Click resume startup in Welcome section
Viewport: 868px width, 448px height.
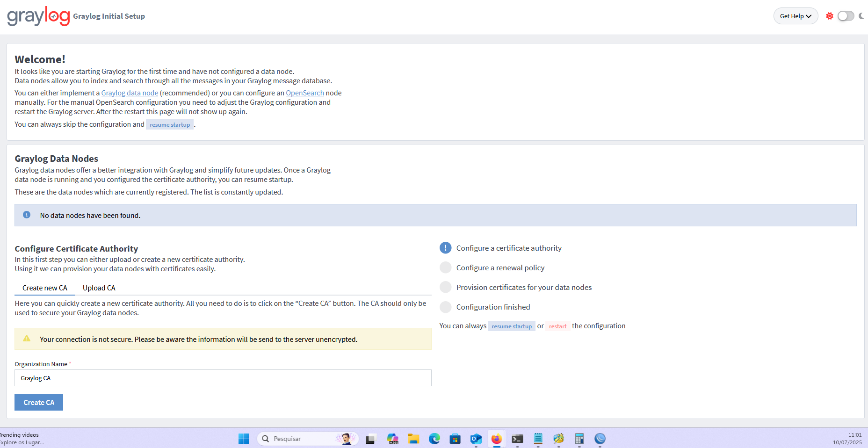[170, 125]
